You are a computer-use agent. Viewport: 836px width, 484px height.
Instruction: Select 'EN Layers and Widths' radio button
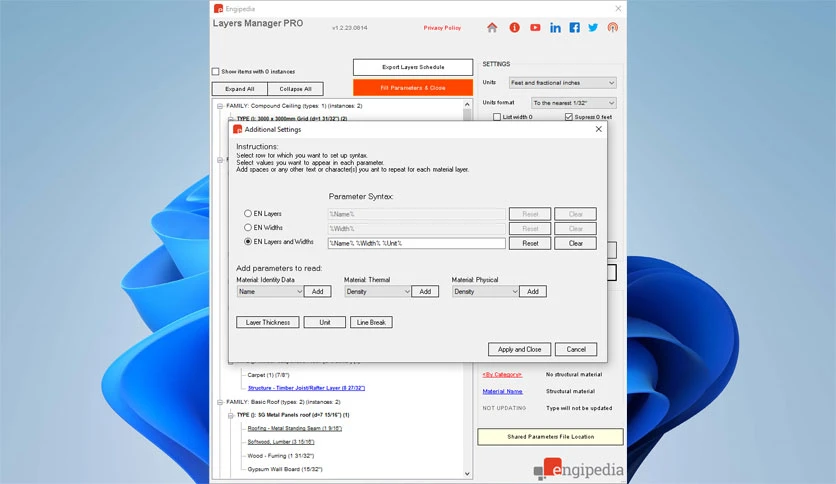point(248,241)
